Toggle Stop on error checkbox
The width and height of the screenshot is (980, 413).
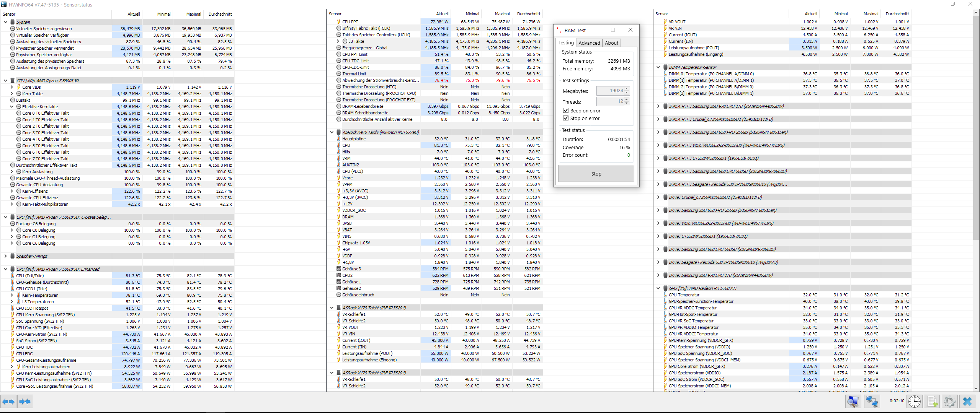[x=566, y=118]
